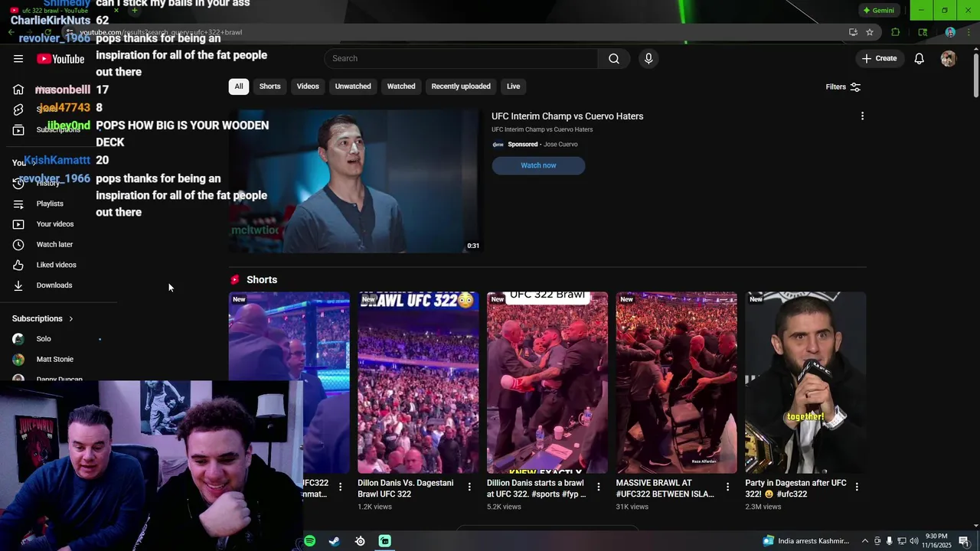Image resolution: width=980 pixels, height=551 pixels.
Task: Open UFC Interim Champ vs Cuervo Haters title
Action: click(567, 116)
